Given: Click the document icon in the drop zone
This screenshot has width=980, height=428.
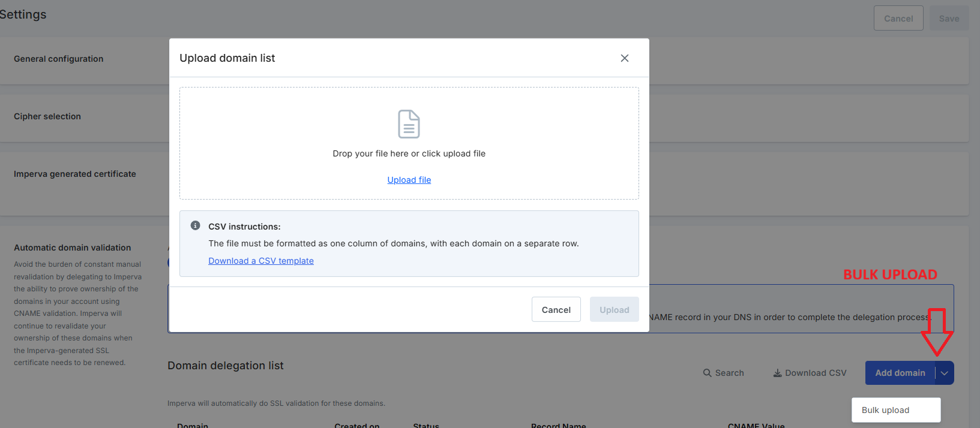Looking at the screenshot, I should point(409,124).
